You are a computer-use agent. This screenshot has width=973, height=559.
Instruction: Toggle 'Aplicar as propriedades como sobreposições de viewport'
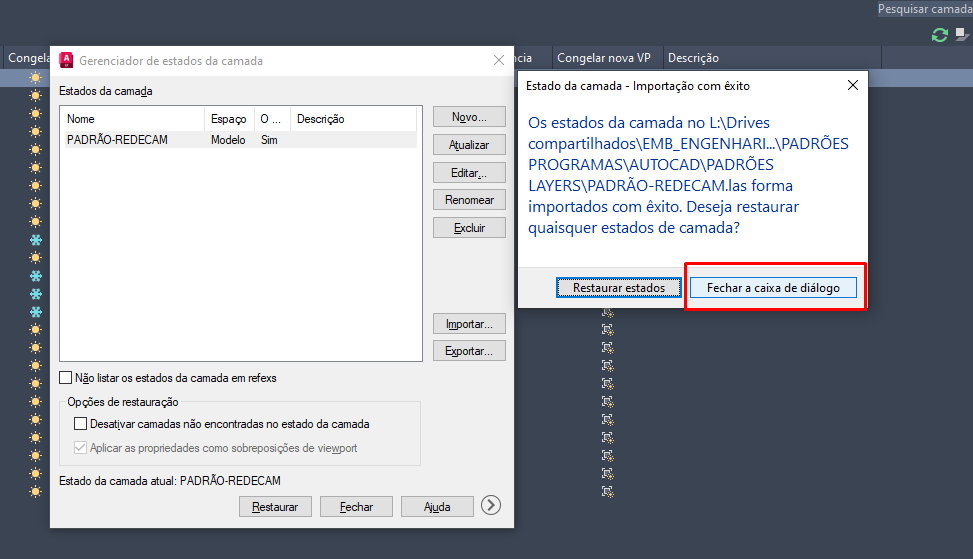tap(81, 448)
